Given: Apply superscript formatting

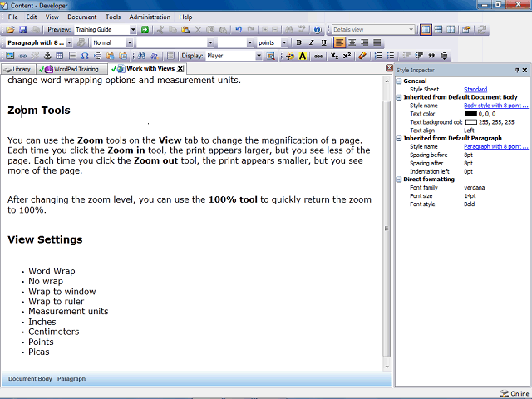Looking at the screenshot, I should (347, 56).
